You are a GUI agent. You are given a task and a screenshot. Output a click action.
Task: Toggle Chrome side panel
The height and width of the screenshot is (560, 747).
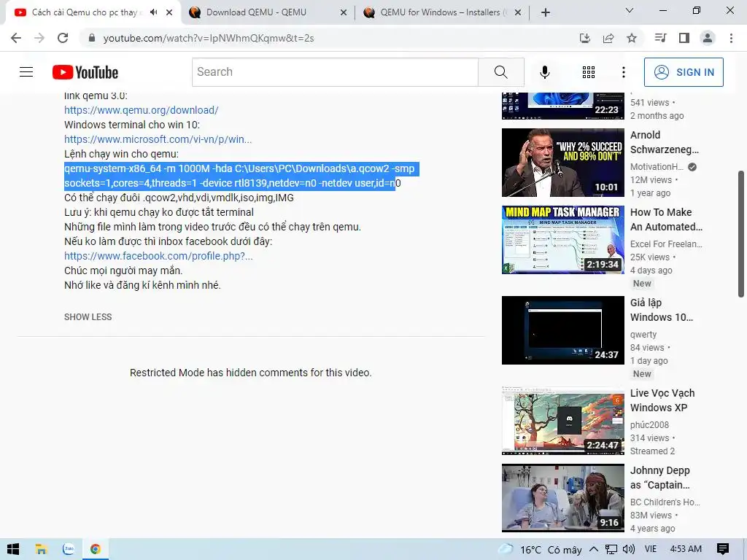click(684, 38)
